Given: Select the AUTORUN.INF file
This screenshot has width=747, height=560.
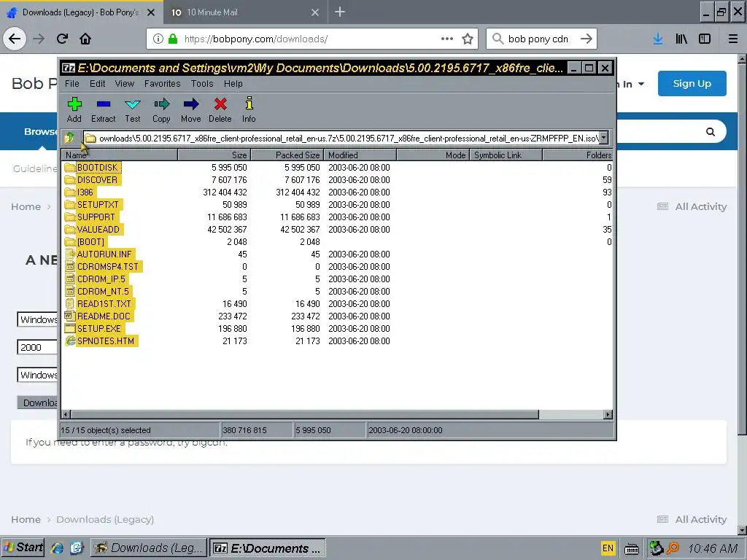Looking at the screenshot, I should click(104, 254).
